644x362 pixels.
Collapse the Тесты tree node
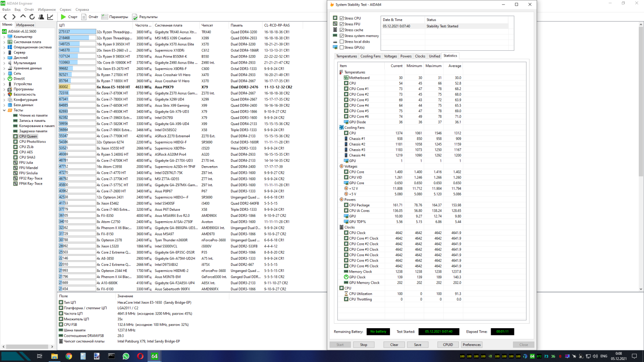[x=4, y=110]
